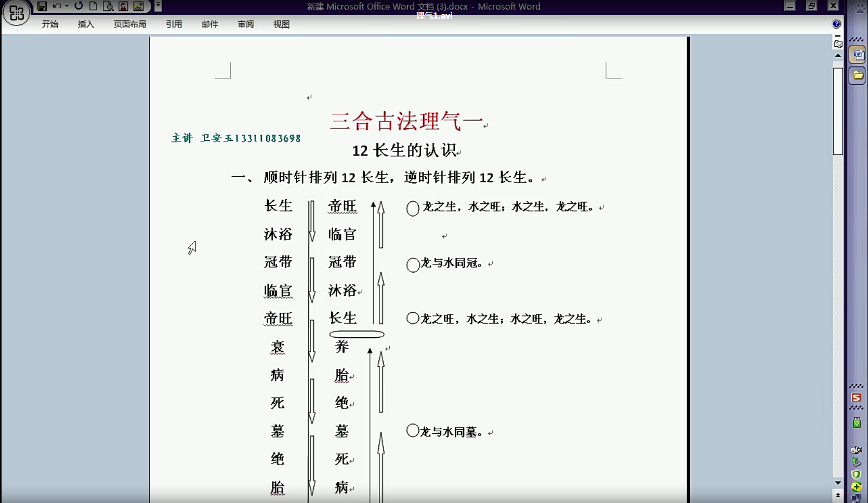Click the green shield antivirus tray icon
This screenshot has width=868, height=503.
tap(856, 474)
